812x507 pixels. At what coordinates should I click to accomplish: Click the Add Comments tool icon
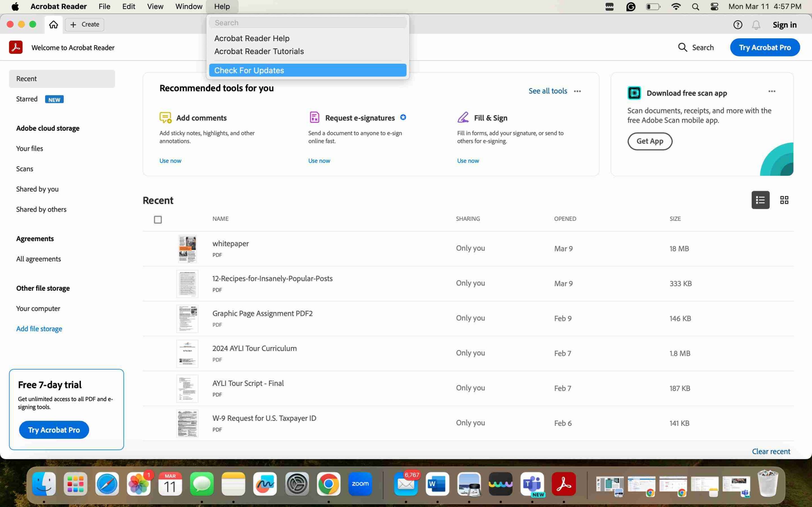pos(165,118)
